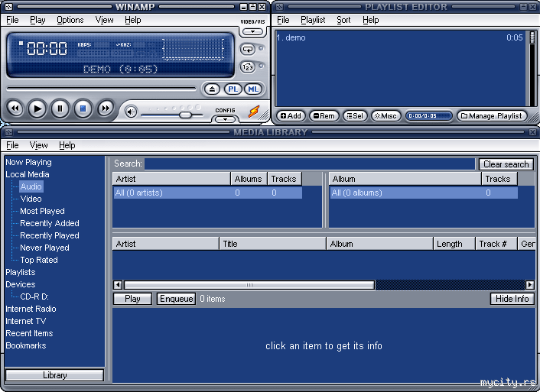Open the Media Library File menu

click(x=12, y=145)
